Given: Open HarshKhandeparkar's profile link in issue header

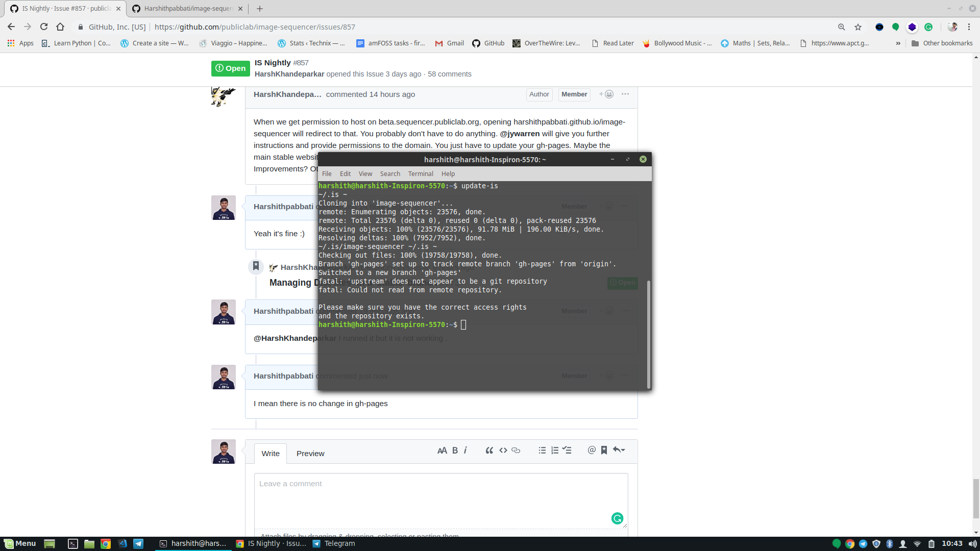Looking at the screenshot, I should coord(289,74).
